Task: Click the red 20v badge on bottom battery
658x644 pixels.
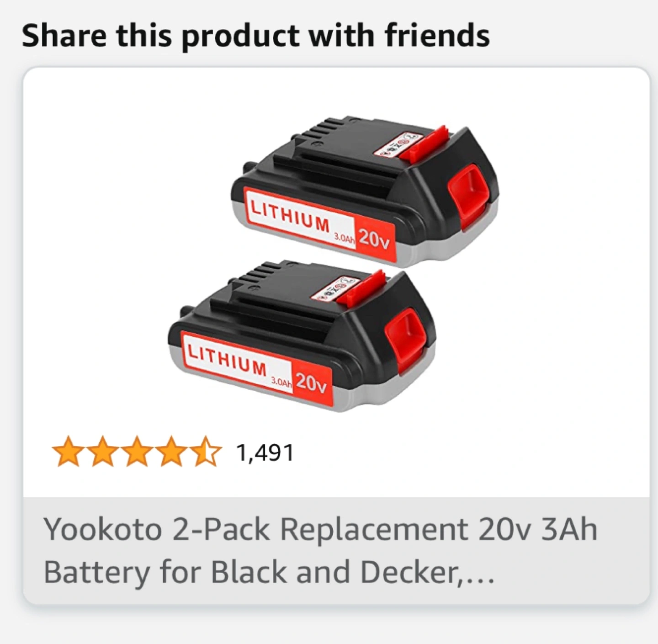Action: click(312, 383)
